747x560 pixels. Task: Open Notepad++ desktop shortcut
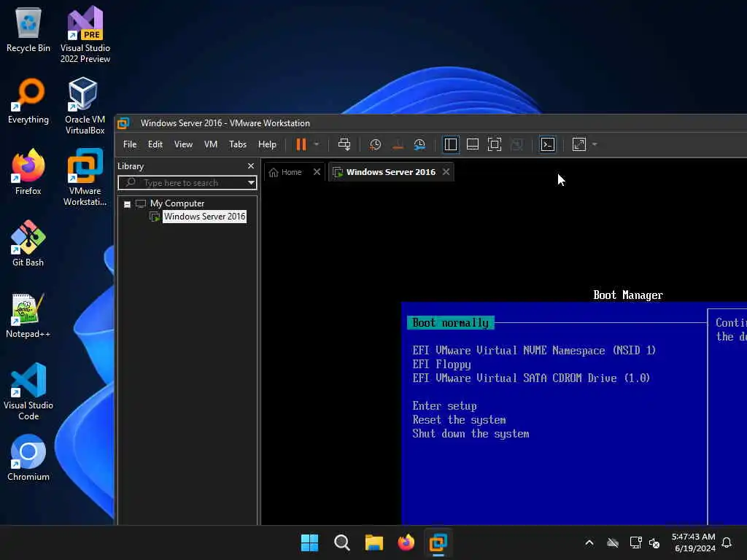point(28,315)
